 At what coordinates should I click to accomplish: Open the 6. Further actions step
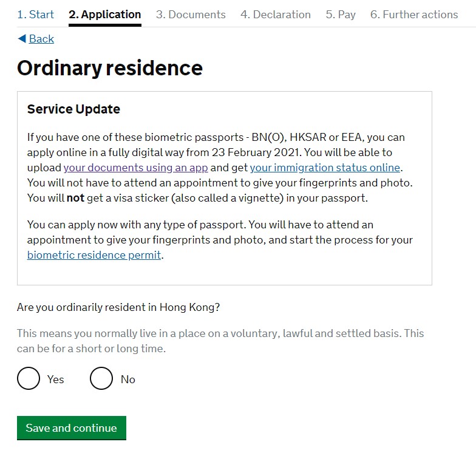[414, 15]
